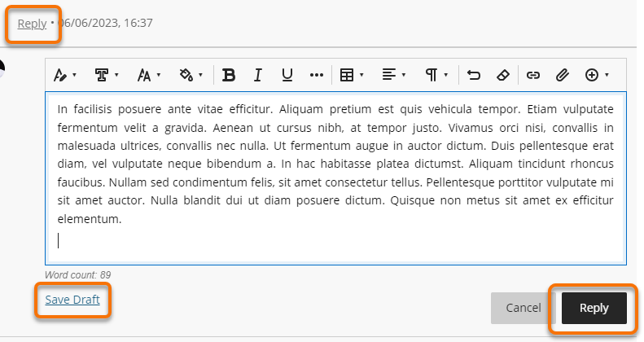644x342 pixels.
Task: Click the word 'elementum.' in the text
Action: point(90,219)
